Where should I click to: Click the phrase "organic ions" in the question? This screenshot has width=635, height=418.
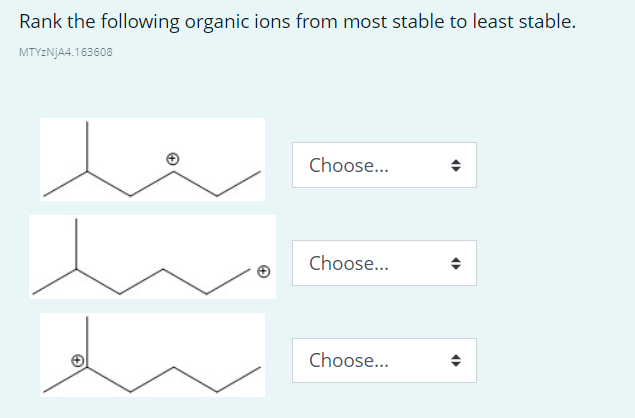[237, 22]
